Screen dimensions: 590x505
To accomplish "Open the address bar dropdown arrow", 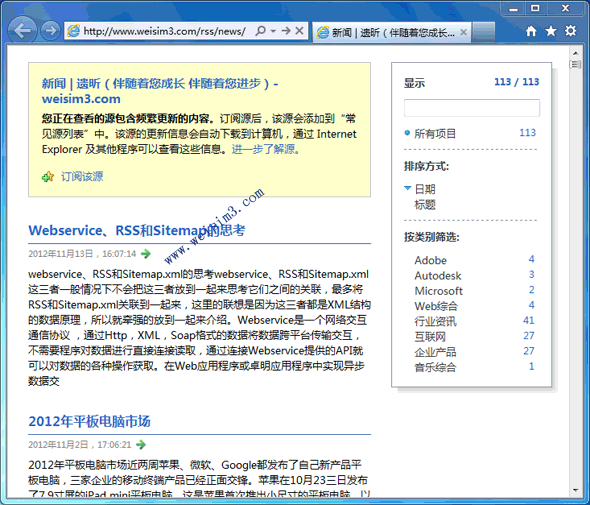I will click(x=274, y=31).
